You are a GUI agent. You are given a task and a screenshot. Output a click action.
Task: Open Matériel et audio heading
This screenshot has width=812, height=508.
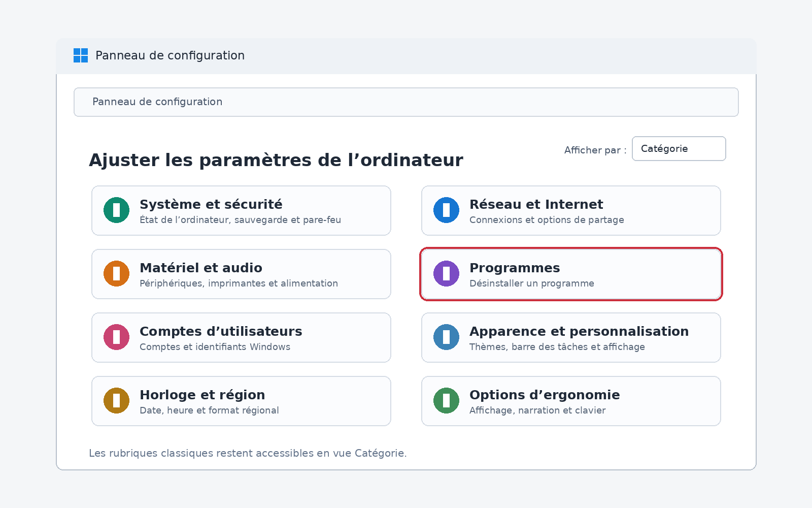[x=201, y=268]
